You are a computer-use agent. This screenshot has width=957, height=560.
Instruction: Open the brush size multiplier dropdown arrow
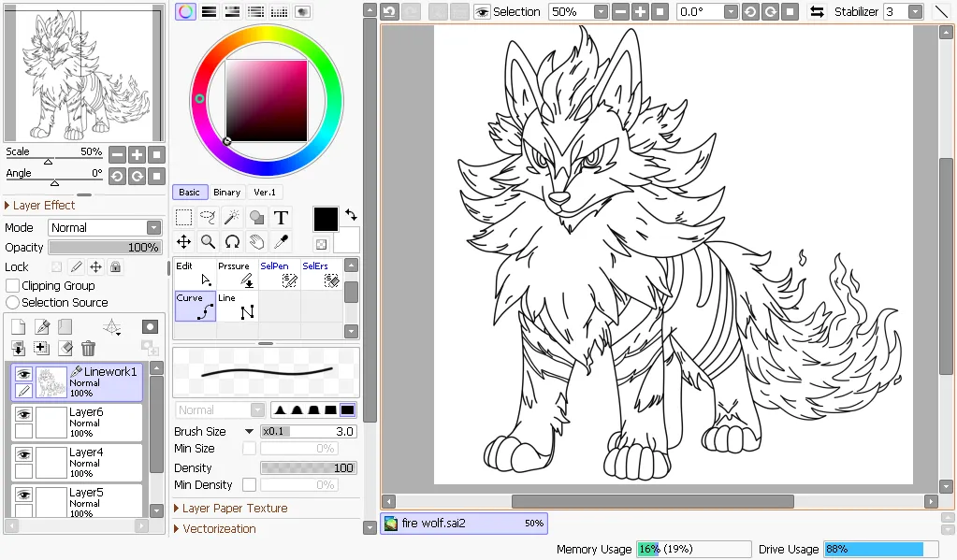pos(249,431)
